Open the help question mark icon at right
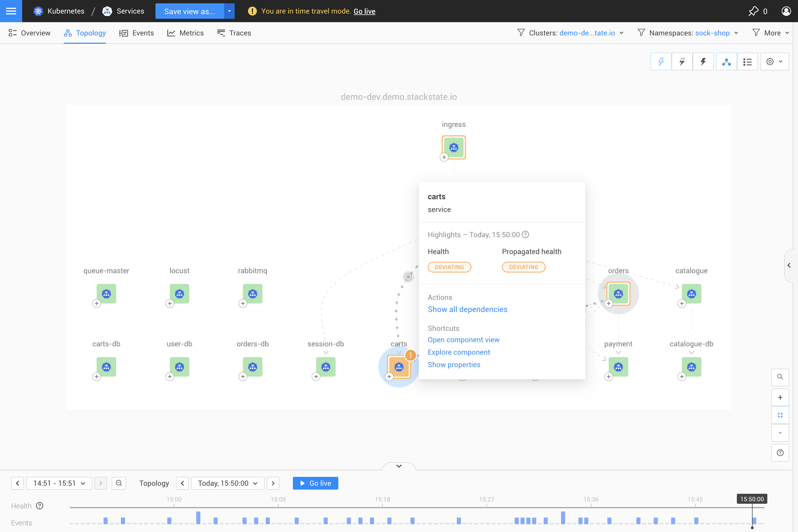The width and height of the screenshot is (798, 532). 780,452
